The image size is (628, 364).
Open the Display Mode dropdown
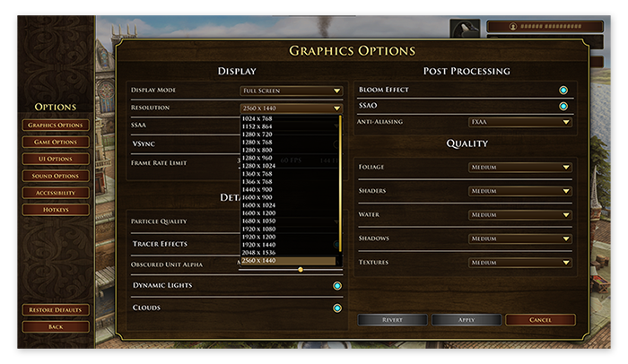tap(292, 91)
